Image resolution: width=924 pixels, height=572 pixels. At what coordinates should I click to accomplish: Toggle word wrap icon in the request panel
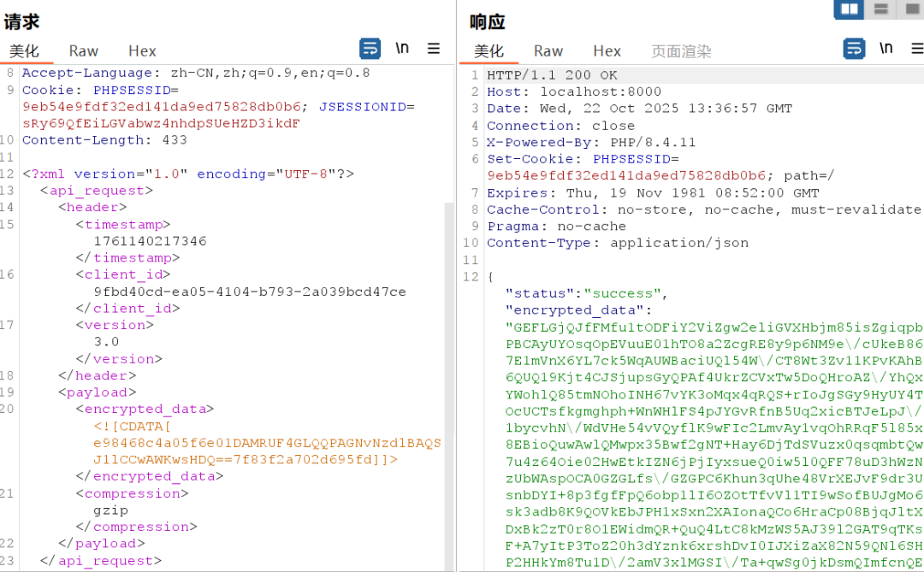click(370, 49)
